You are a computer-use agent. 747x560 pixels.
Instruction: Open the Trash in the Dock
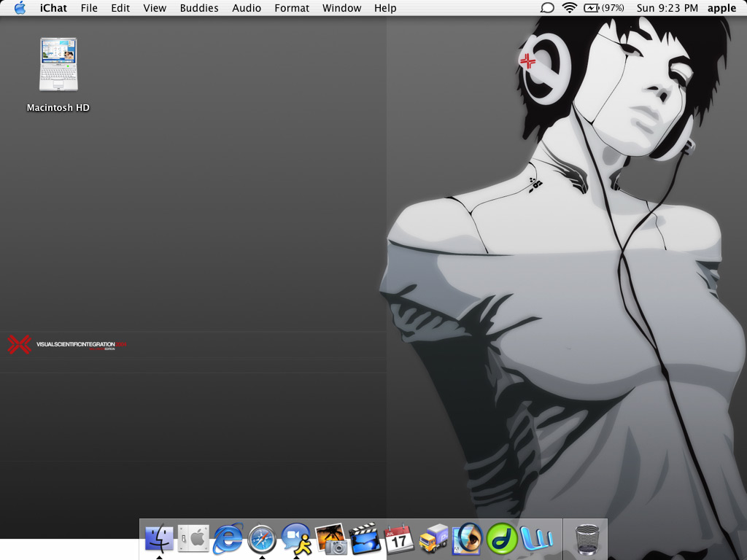[587, 539]
